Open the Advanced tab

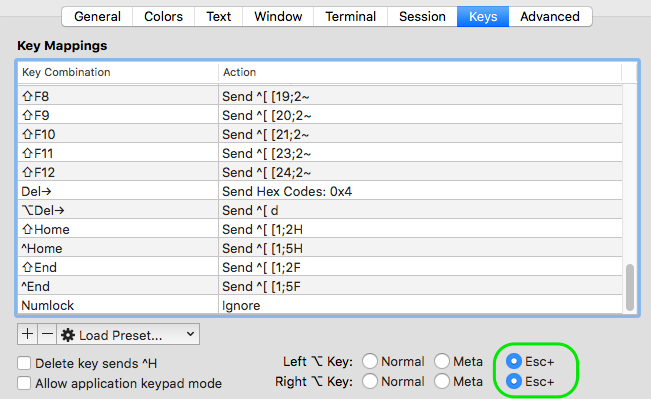click(x=550, y=17)
